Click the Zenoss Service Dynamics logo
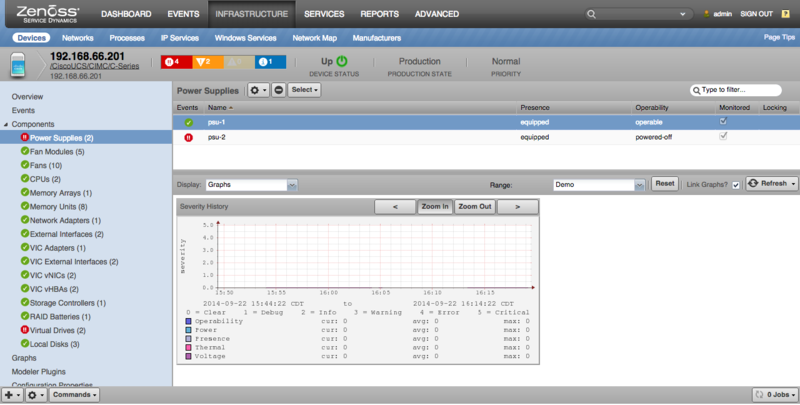Screen dimensions: 800x405 [47, 14]
